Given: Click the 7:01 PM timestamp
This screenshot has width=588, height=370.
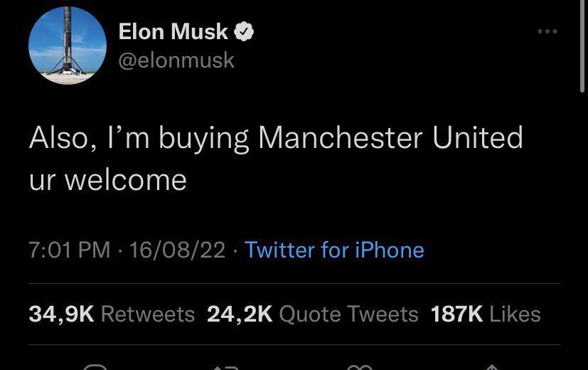Looking at the screenshot, I should point(70,250).
